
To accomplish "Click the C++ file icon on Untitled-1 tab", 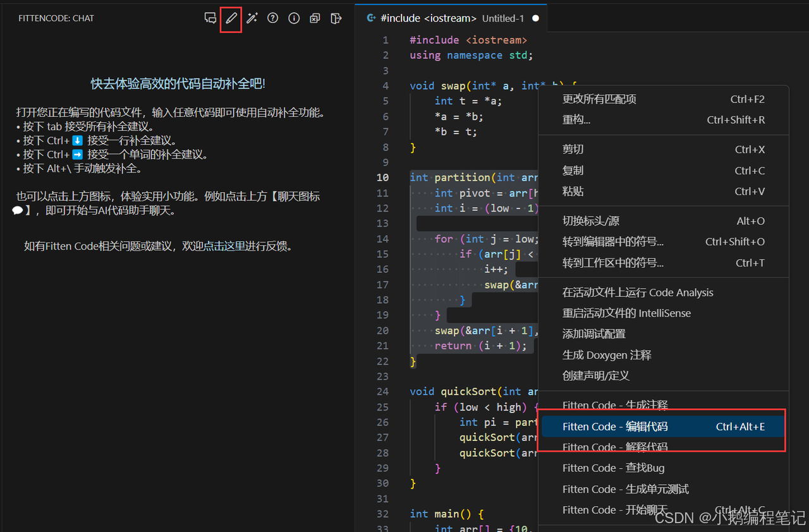I will 372,18.
